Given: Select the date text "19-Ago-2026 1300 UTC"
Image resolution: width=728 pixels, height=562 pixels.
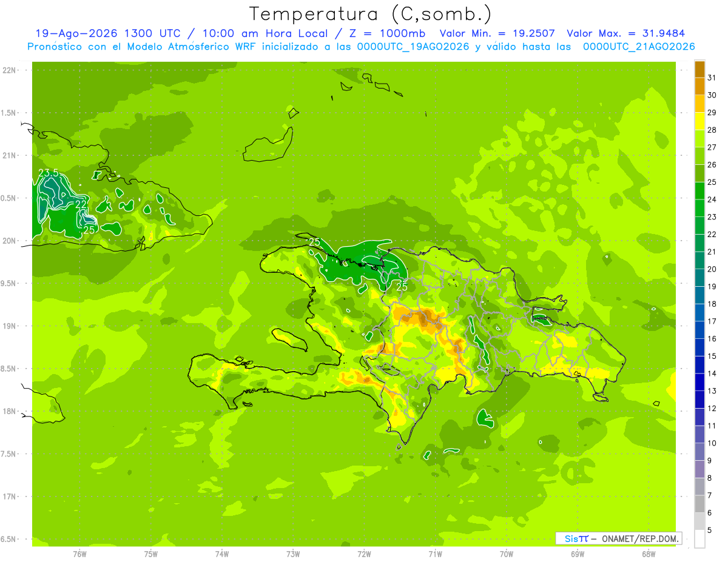Looking at the screenshot, I should coord(107,33).
